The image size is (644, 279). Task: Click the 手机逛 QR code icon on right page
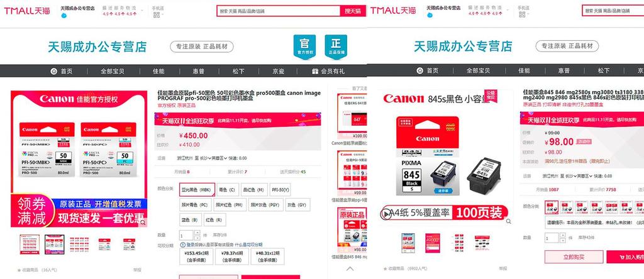[x=522, y=15]
